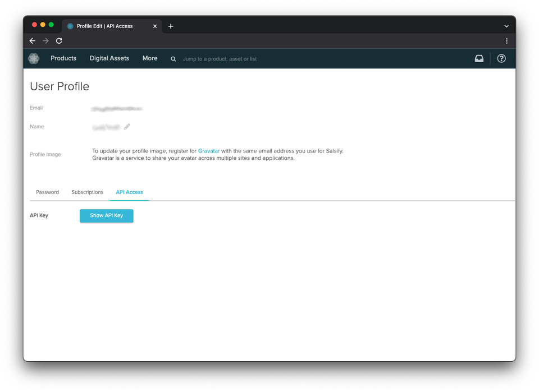Click the browser forward arrow
Screen dimensions: 539x392
tap(46, 41)
